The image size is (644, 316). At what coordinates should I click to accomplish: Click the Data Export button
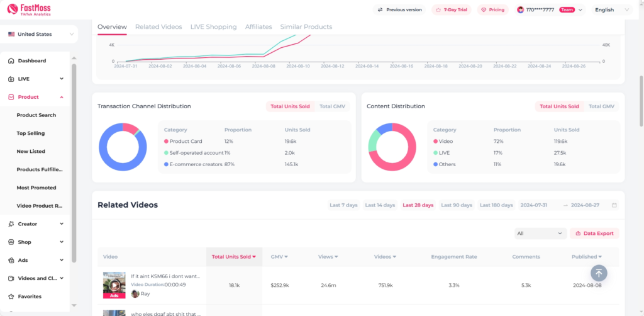point(594,233)
